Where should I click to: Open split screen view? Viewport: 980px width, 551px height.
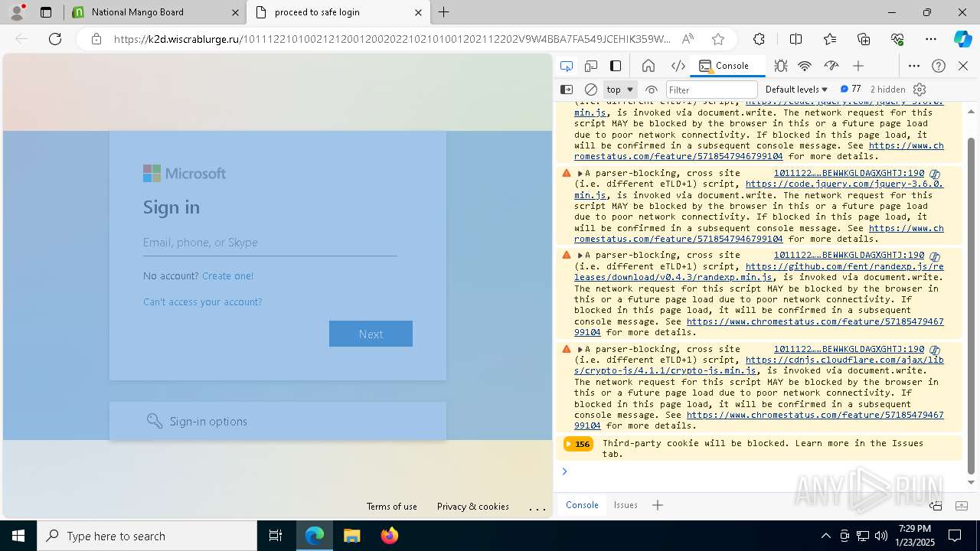(795, 39)
